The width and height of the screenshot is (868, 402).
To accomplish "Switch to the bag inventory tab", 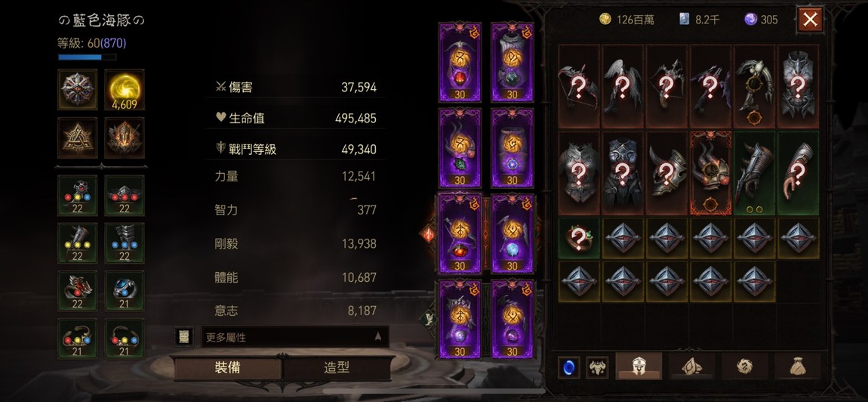I will click(x=797, y=366).
